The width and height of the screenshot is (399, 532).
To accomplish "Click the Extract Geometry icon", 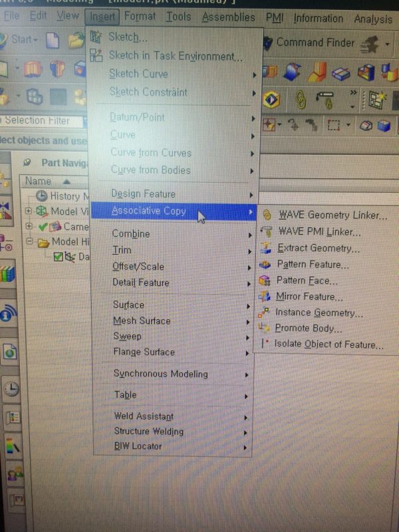I will 265,248.
